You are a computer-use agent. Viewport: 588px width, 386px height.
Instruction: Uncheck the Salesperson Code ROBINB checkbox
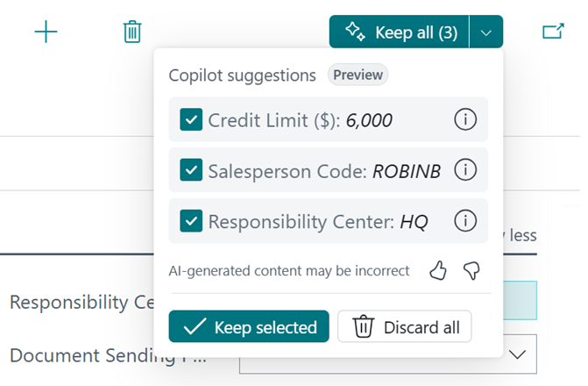click(x=191, y=170)
